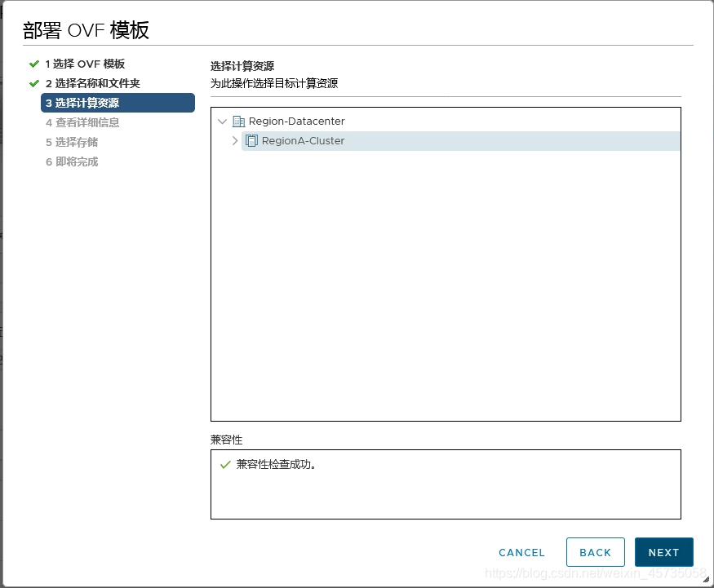Click the dialog resize grip icon
Screen dimensions: 714x588
pos(707,579)
